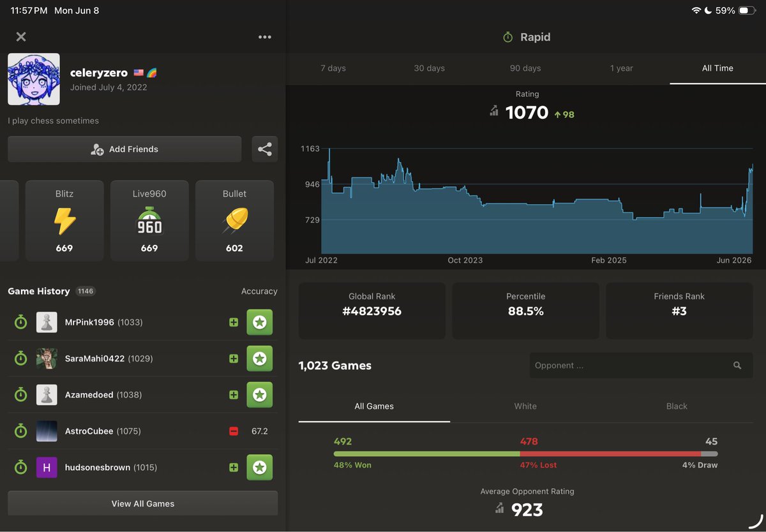Switch to the White games tab
The width and height of the screenshot is (766, 532).
[525, 406]
